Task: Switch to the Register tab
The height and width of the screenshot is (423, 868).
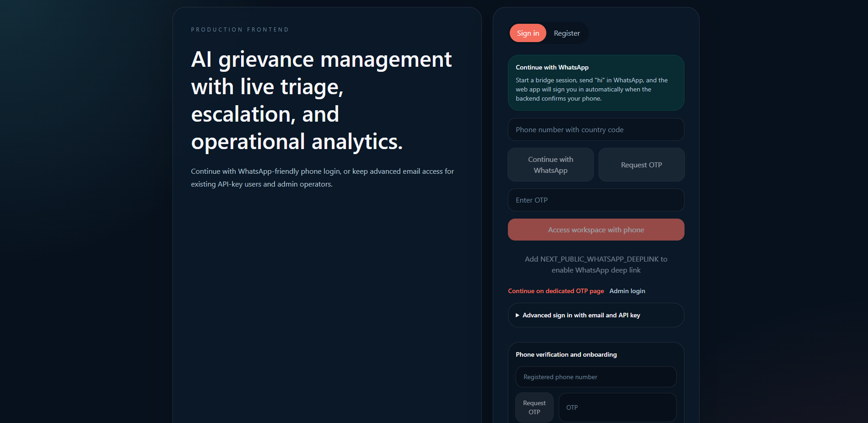Action: pos(566,33)
